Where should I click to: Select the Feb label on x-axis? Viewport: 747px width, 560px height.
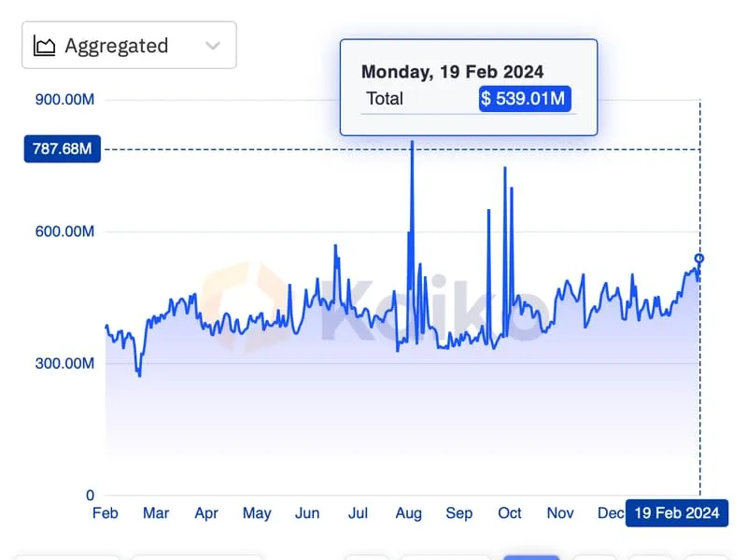tap(106, 513)
